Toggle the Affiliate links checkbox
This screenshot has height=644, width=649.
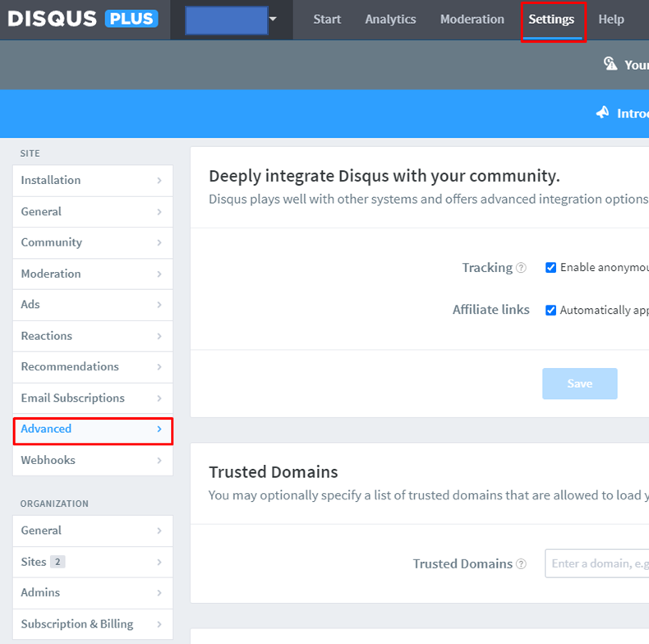click(x=550, y=310)
